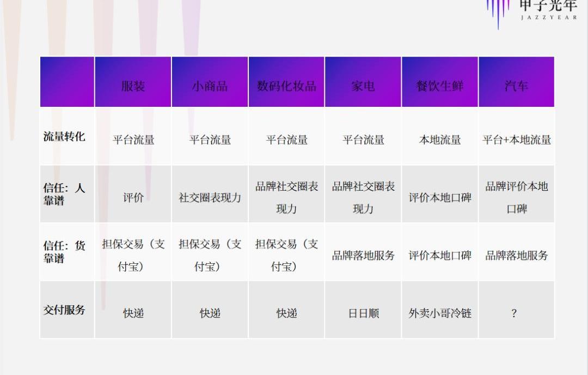Click 品牌社交圈表现力 in the 数码化妆品 column
Image resolution: width=588 pixels, height=375 pixels.
287,197
